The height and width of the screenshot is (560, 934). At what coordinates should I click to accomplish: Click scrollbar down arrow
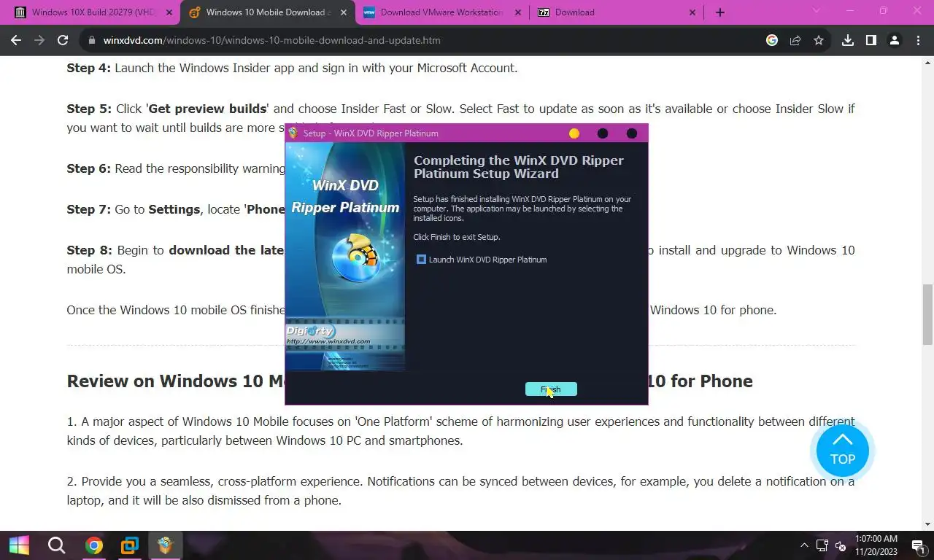point(927,524)
